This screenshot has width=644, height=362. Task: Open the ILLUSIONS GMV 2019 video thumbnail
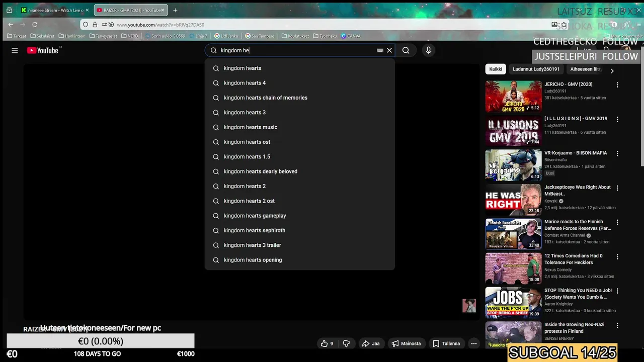pyautogui.click(x=513, y=131)
